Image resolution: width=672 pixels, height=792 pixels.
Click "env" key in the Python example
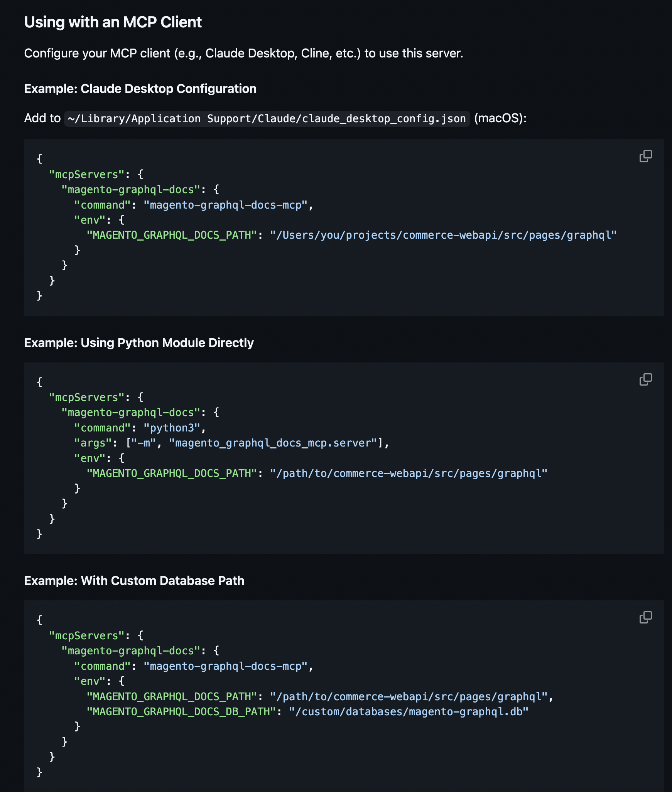pos(89,458)
